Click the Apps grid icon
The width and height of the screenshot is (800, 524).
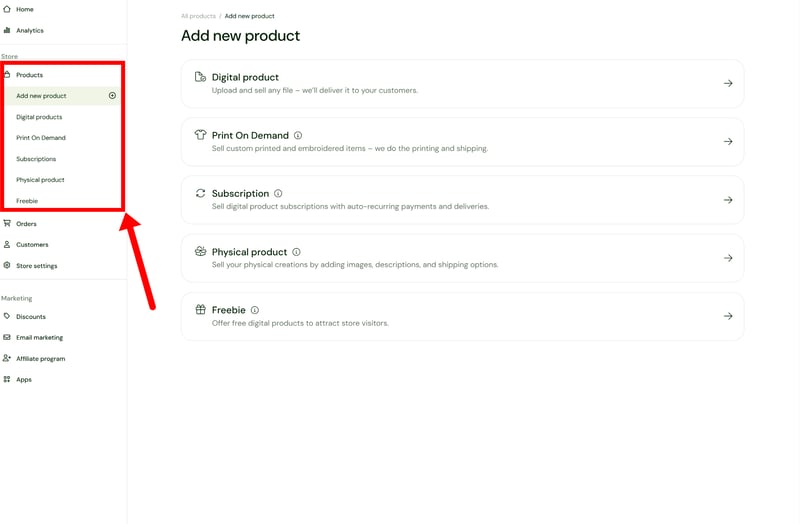click(x=7, y=379)
